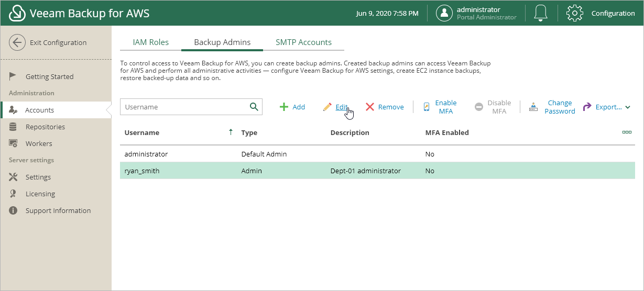This screenshot has height=291, width=644.
Task: Toggle the Username sort arrow
Action: pos(231,132)
